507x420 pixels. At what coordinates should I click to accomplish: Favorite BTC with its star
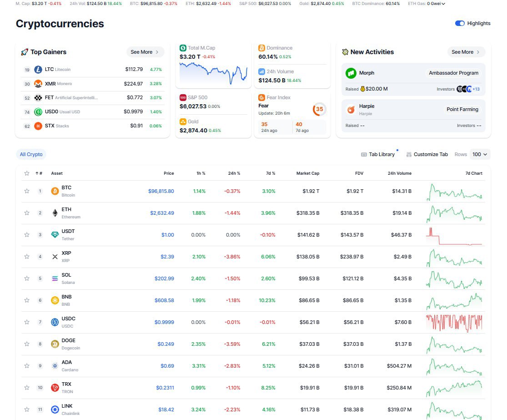click(x=27, y=191)
